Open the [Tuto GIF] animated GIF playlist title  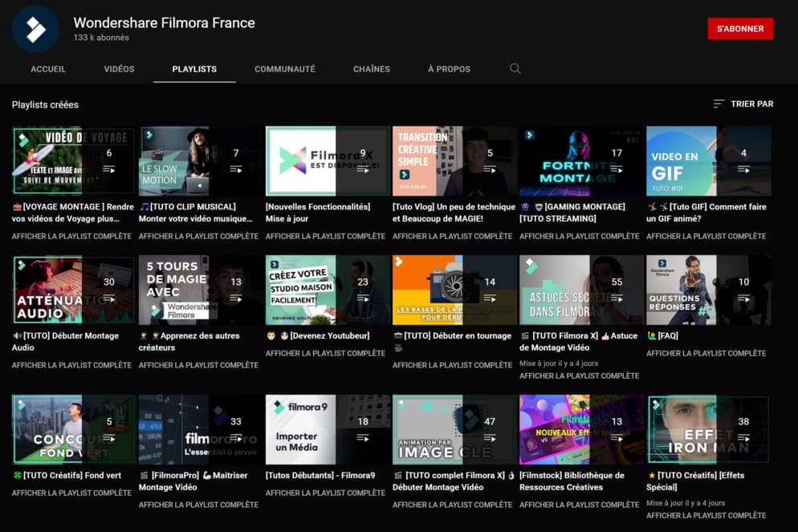[706, 213]
